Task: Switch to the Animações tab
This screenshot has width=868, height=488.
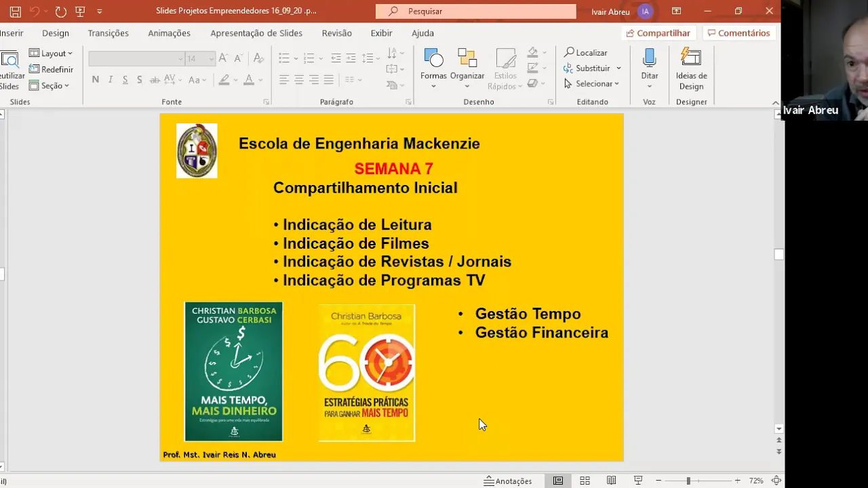Action: click(x=170, y=33)
